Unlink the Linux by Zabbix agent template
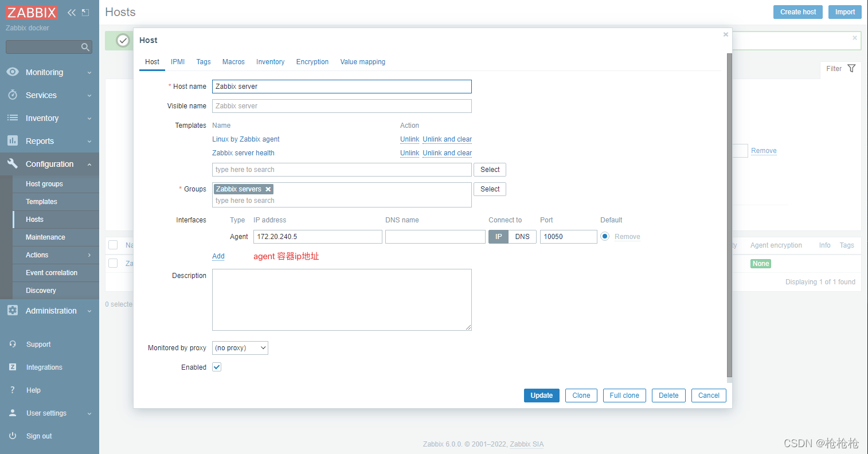The width and height of the screenshot is (868, 454). pyautogui.click(x=409, y=139)
